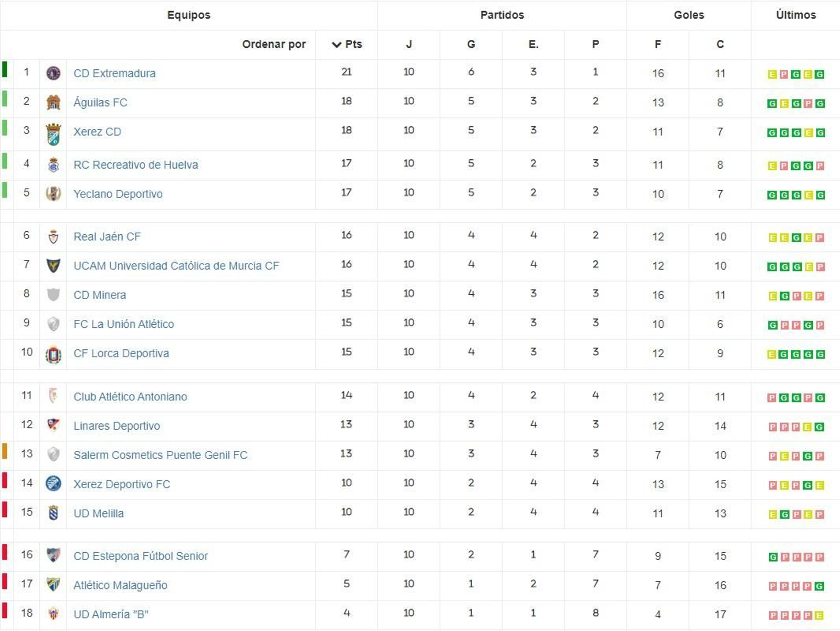The height and width of the screenshot is (631, 840).
Task: Open the Pts sorting dropdown arrow
Action: 336,44
